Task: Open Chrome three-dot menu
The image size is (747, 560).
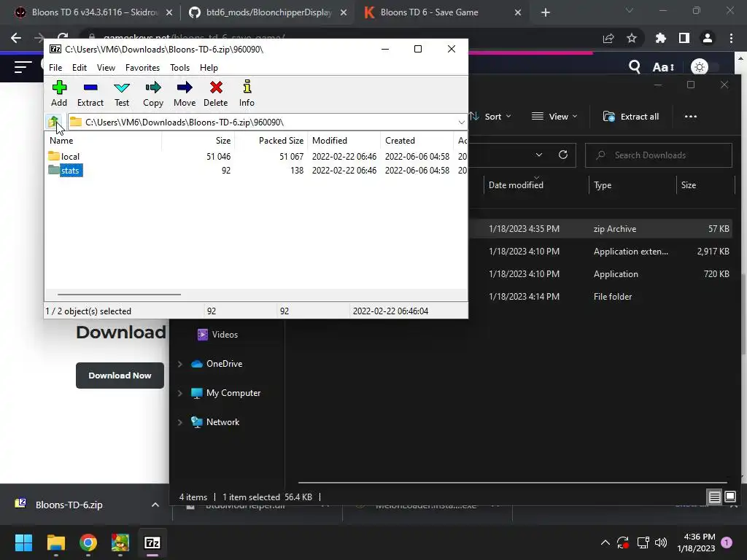Action: pos(731,38)
